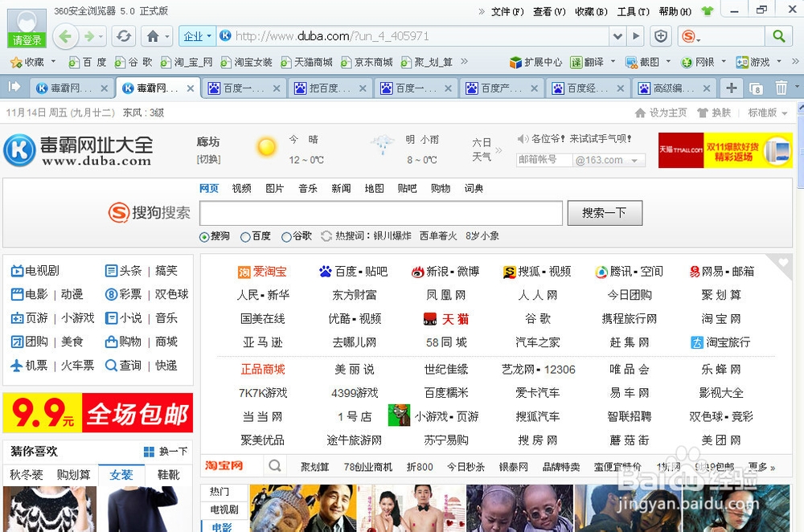Expand 六日天气 forecast chevron
804x532 pixels.
498,150
